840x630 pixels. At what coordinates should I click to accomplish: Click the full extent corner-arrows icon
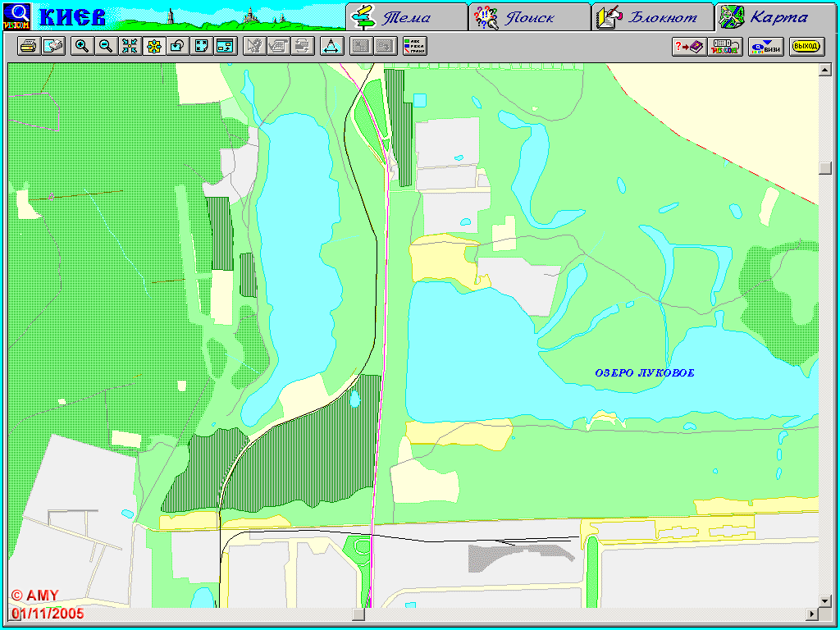pyautogui.click(x=202, y=46)
